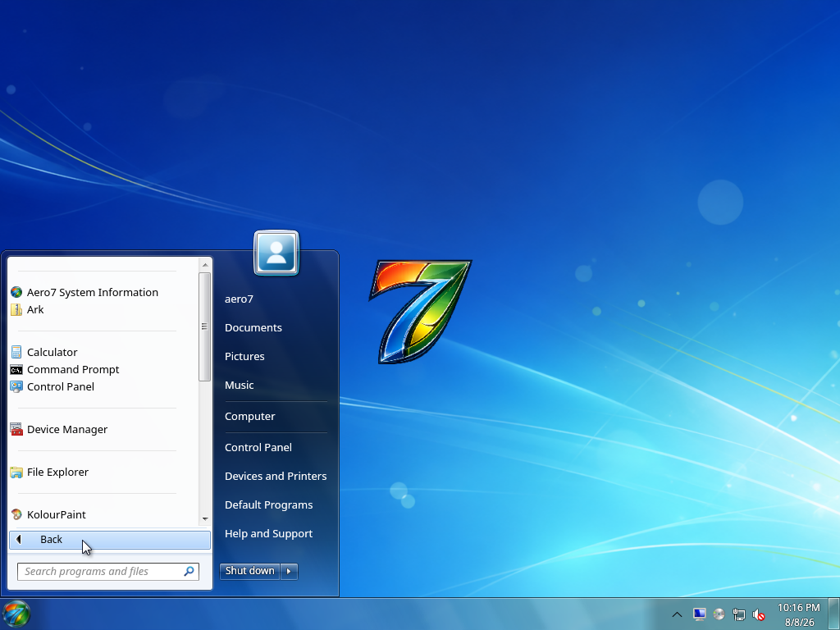Open Help and Support
Screen dimensions: 840x630
point(269,533)
